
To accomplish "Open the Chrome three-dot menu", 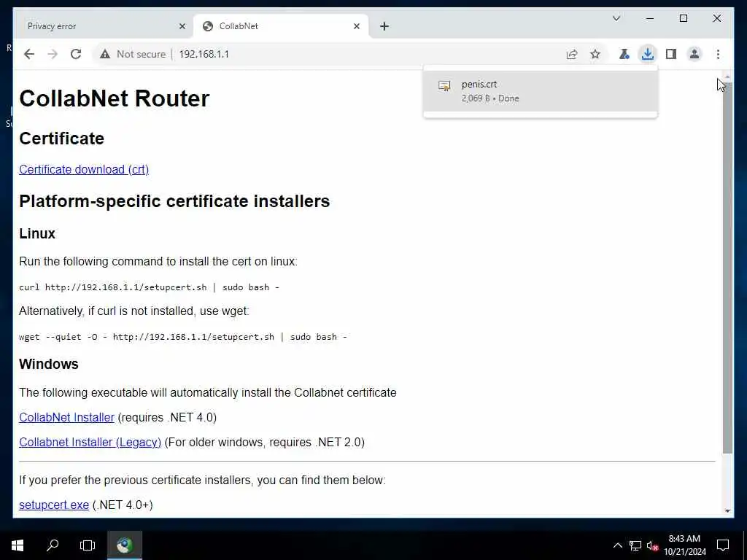I will 718,54.
